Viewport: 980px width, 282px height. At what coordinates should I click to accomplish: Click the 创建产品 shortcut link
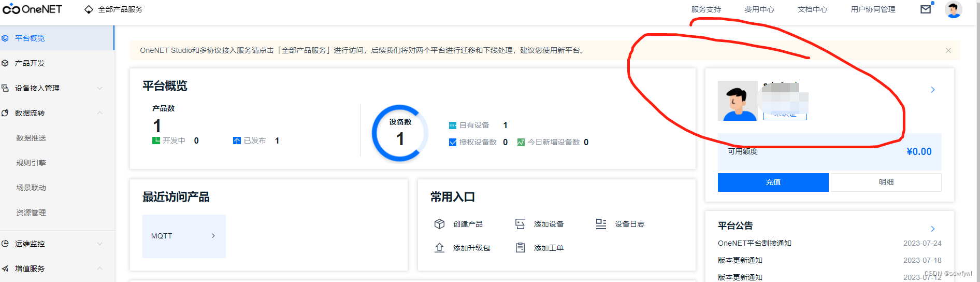[468, 224]
